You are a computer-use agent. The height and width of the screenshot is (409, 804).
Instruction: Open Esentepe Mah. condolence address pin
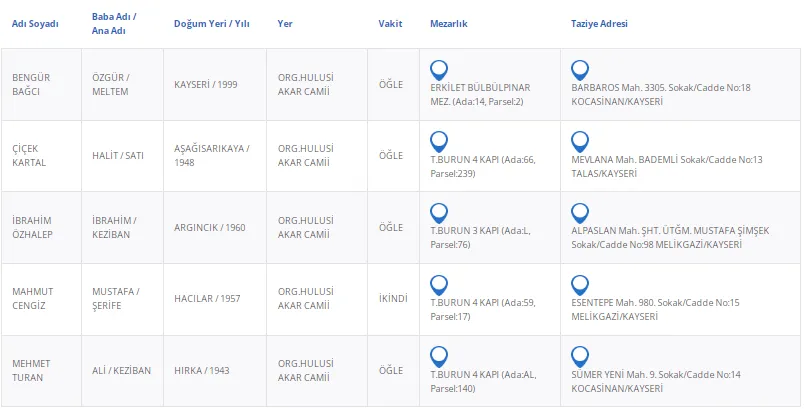pos(580,285)
